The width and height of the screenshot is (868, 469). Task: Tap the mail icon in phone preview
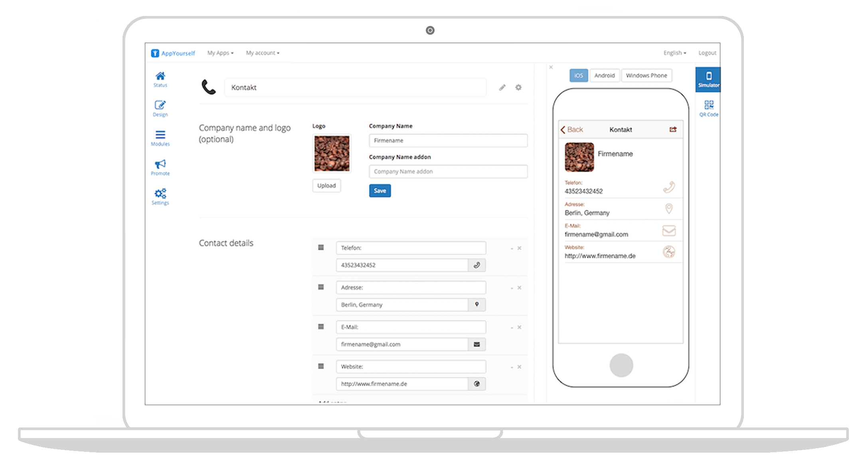click(x=669, y=230)
